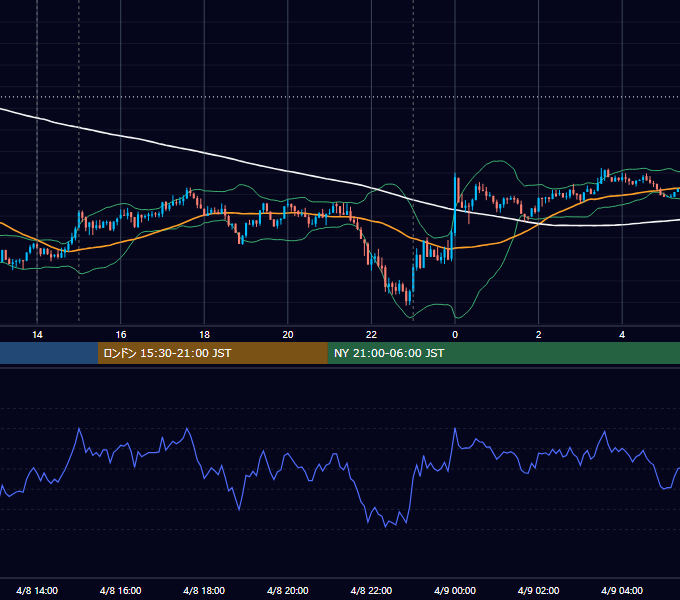Click the 4 hour label on price chart axis
Screen dimensions: 680x600
622,335
